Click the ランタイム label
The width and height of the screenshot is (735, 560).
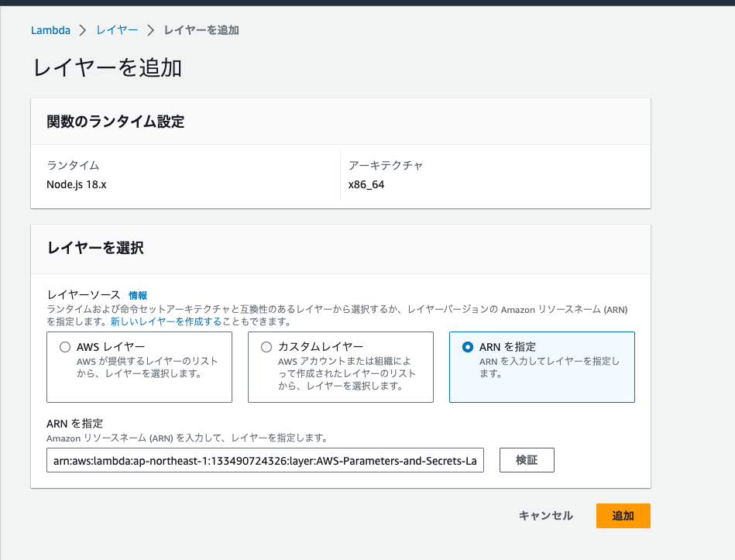73,166
